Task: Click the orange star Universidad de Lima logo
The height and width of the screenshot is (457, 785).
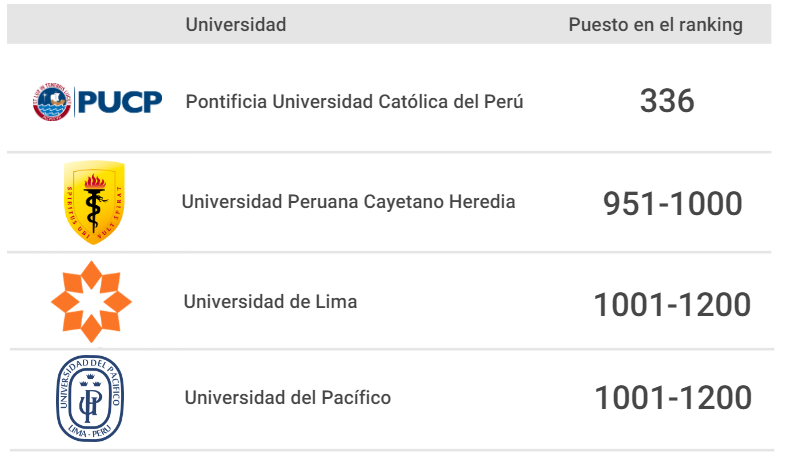Action: (x=91, y=302)
